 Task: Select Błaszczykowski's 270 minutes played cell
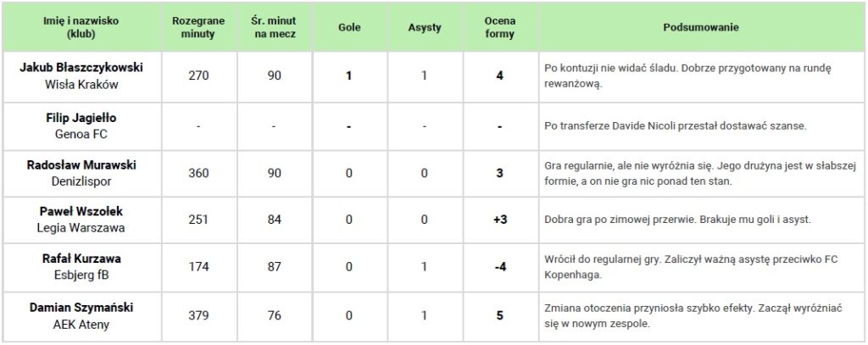198,75
